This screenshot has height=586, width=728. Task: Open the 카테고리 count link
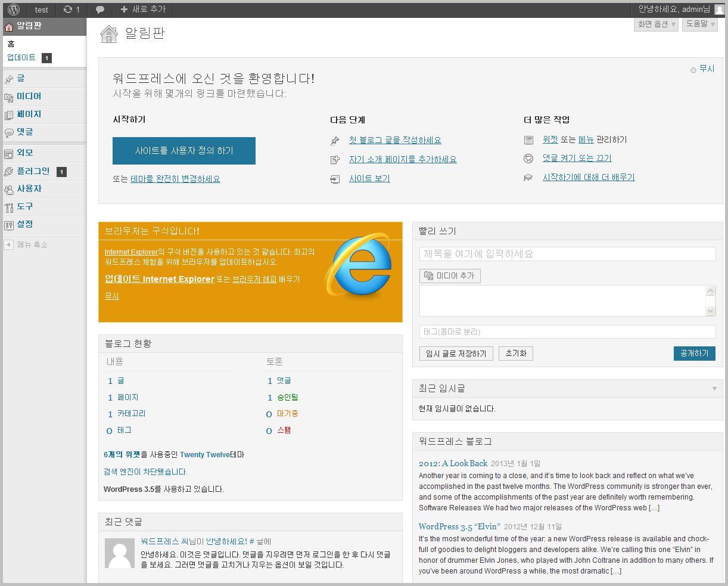point(131,414)
